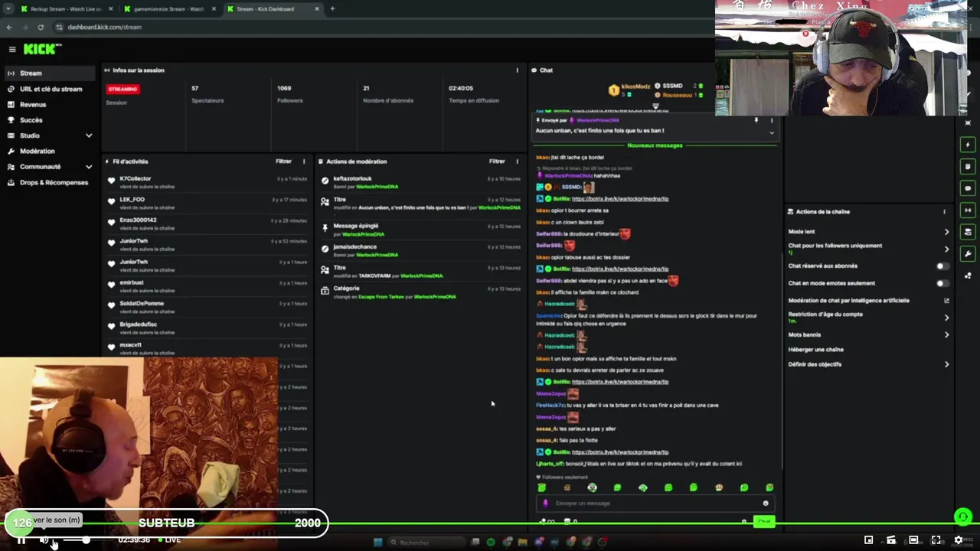The height and width of the screenshot is (551, 980).
Task: Click Héberger une chaîne
Action: [816, 350]
